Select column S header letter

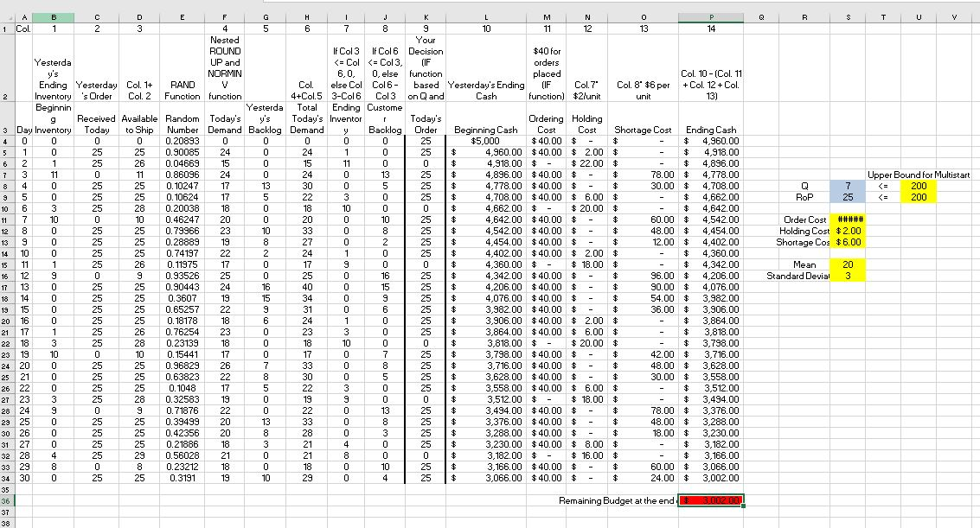pos(848,17)
